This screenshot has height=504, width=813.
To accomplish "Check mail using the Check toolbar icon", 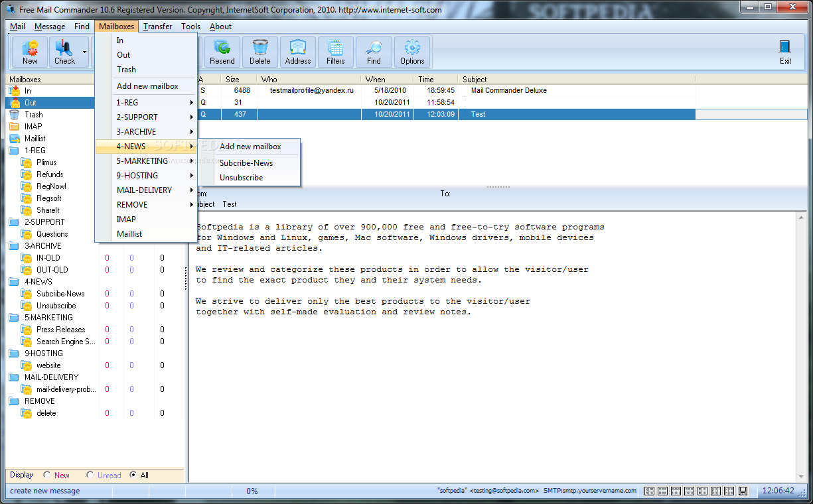I will coord(64,52).
